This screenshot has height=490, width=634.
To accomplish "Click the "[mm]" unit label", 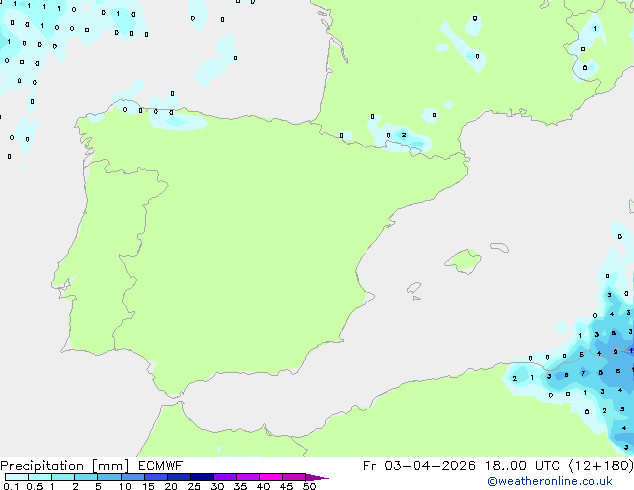I will [x=110, y=466].
